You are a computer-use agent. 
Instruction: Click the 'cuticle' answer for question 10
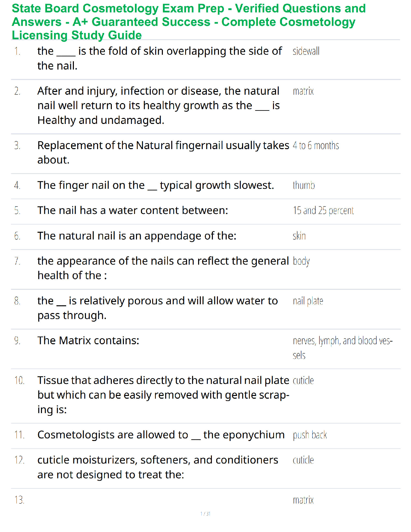pyautogui.click(x=303, y=381)
